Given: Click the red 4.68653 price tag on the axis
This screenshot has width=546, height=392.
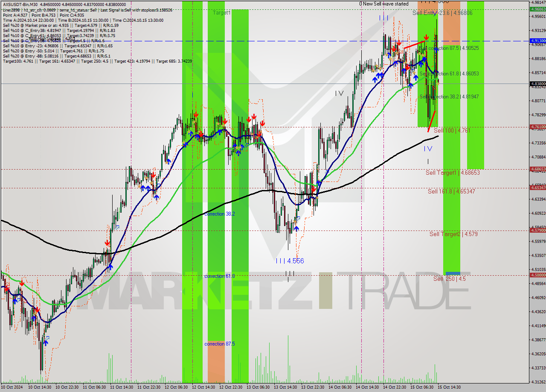Looking at the screenshot, I should point(537,169).
